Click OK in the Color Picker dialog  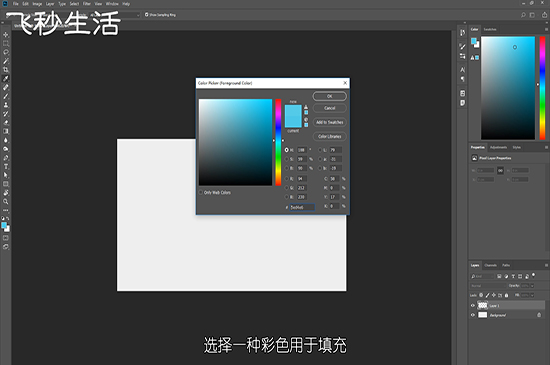pyautogui.click(x=329, y=96)
